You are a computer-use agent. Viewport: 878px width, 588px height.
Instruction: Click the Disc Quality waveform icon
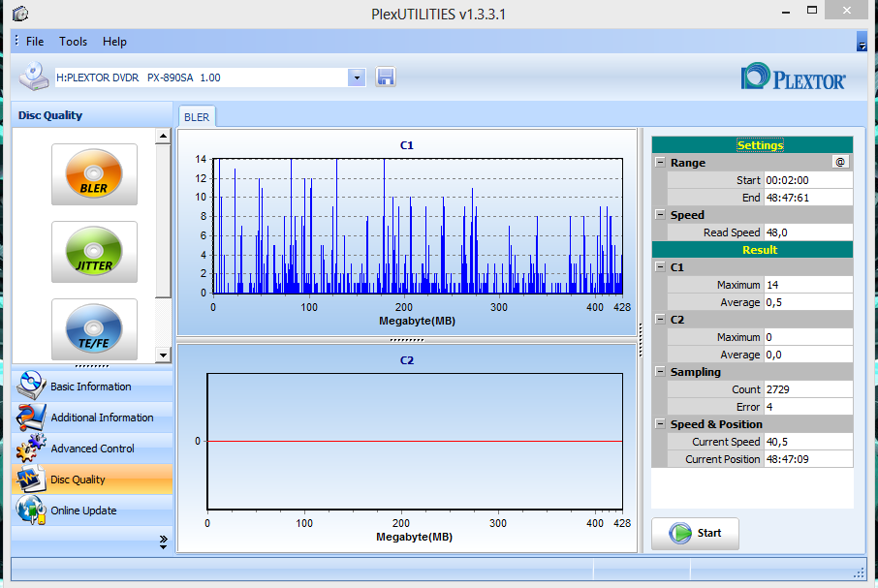(31, 479)
